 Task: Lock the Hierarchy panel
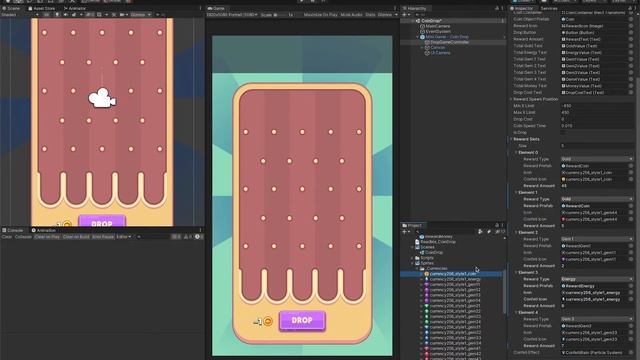(497, 8)
